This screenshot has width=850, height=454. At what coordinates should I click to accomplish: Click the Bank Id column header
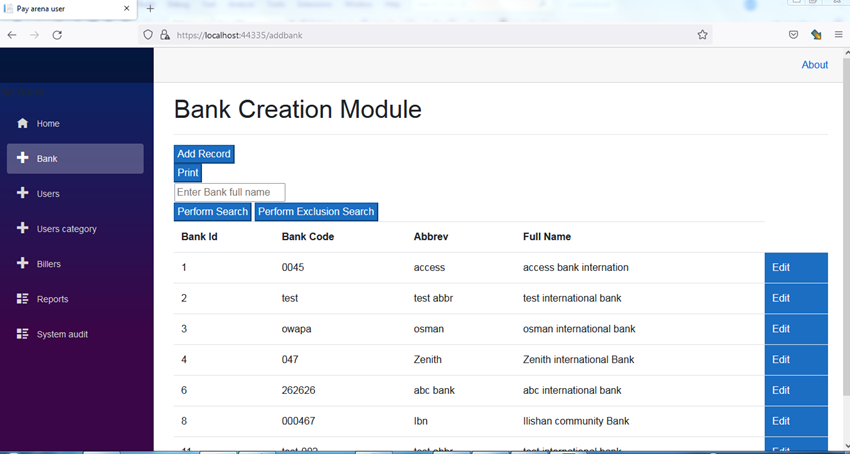tap(199, 236)
